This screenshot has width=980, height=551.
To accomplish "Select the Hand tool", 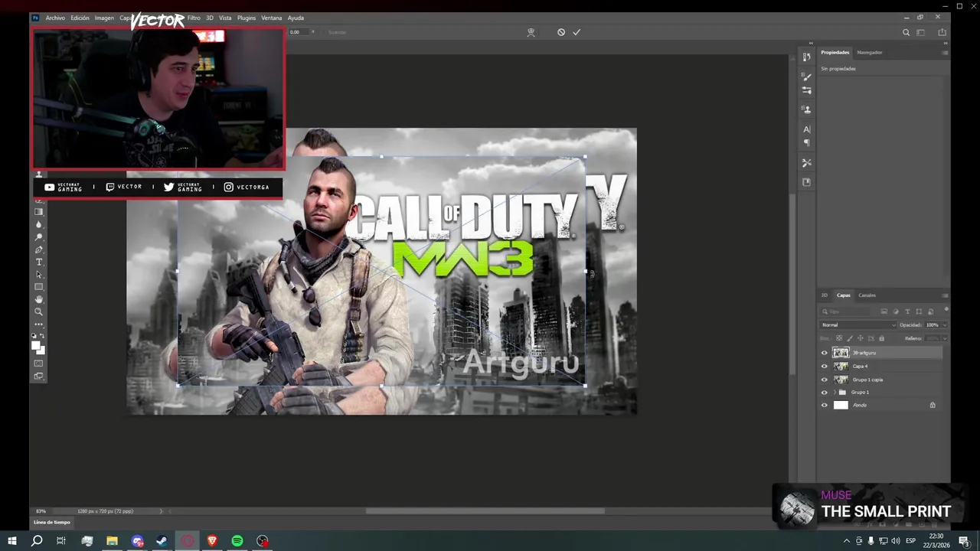I will [39, 299].
